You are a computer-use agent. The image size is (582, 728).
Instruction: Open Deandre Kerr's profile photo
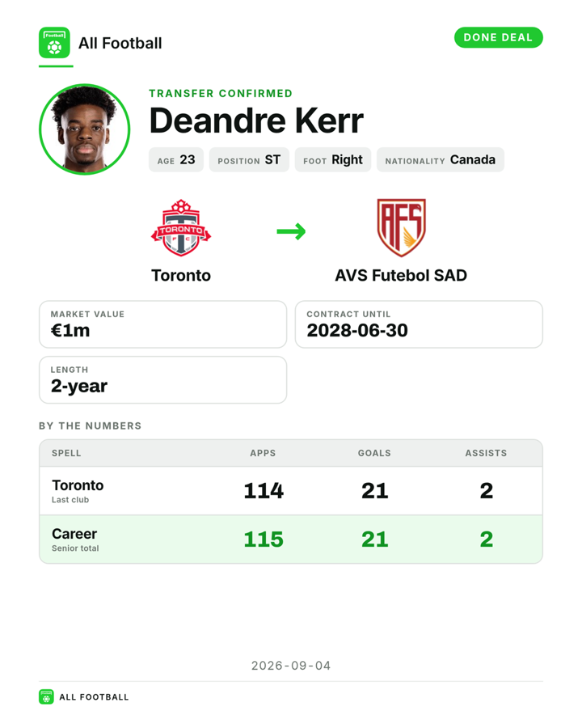coord(84,129)
